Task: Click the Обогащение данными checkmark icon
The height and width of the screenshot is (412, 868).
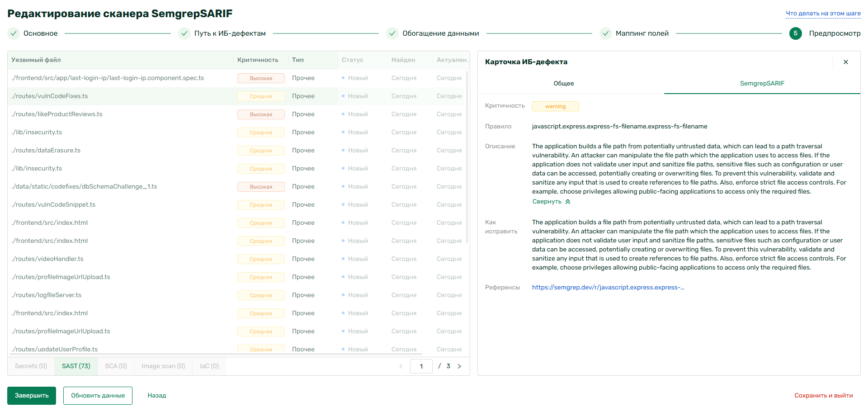Action: tap(392, 33)
